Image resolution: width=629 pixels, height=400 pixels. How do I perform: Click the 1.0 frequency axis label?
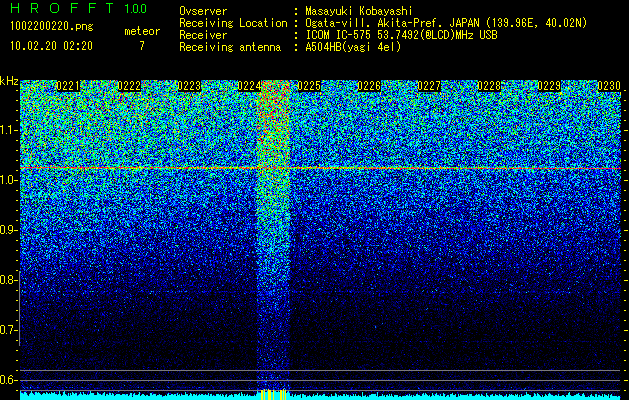click(x=8, y=181)
